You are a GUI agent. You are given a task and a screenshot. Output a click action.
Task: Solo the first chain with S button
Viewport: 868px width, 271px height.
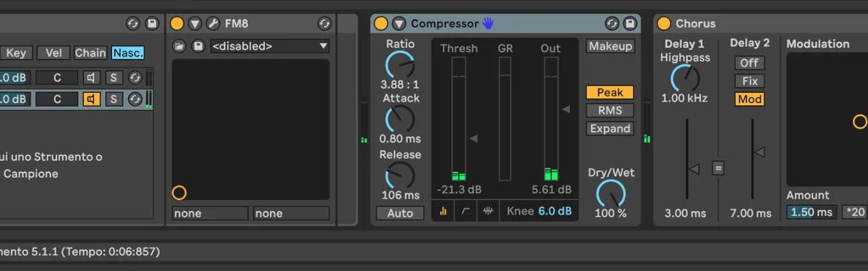coord(114,78)
